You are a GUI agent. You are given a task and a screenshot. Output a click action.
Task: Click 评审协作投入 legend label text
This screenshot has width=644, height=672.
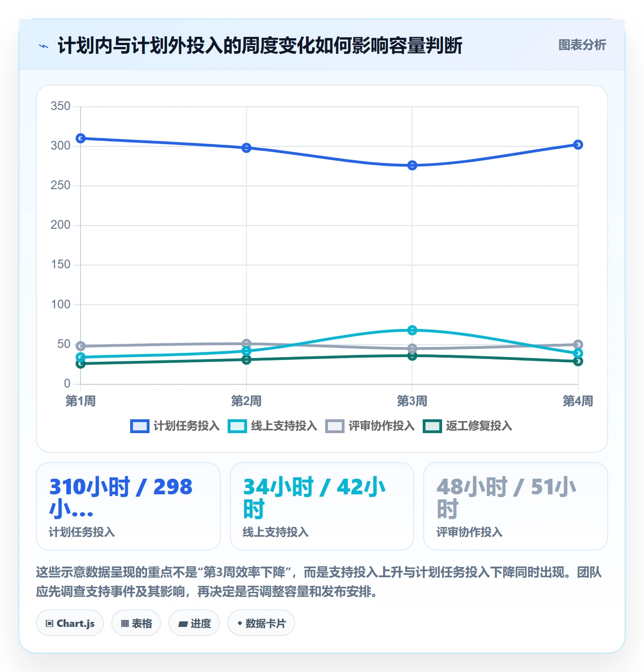tap(381, 426)
